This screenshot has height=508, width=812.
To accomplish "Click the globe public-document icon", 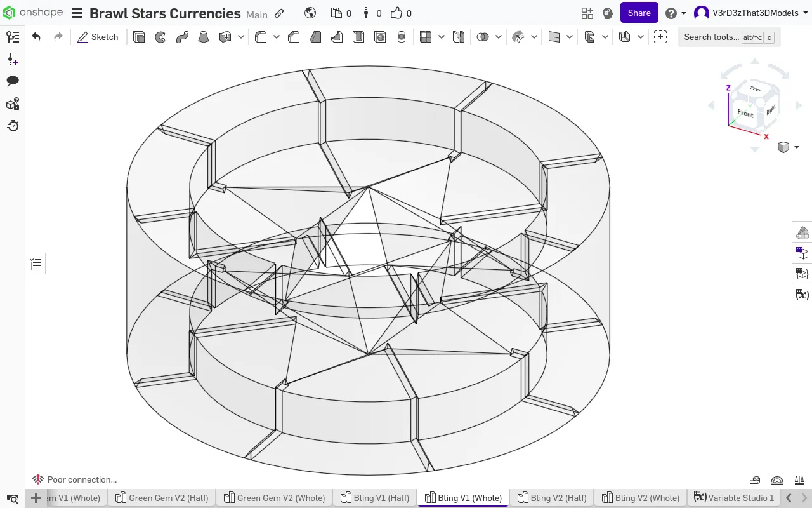I will pos(310,13).
